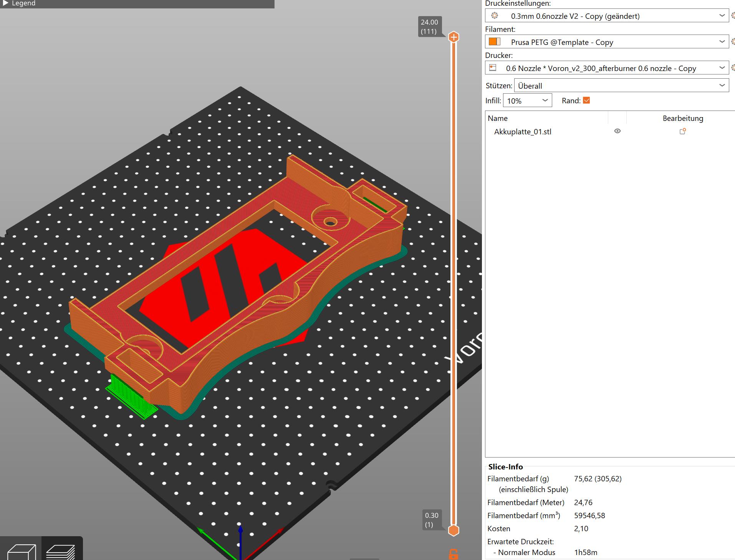Viewport: 735px width, 560px height.
Task: Click the value 59546,58
Action: (589, 515)
